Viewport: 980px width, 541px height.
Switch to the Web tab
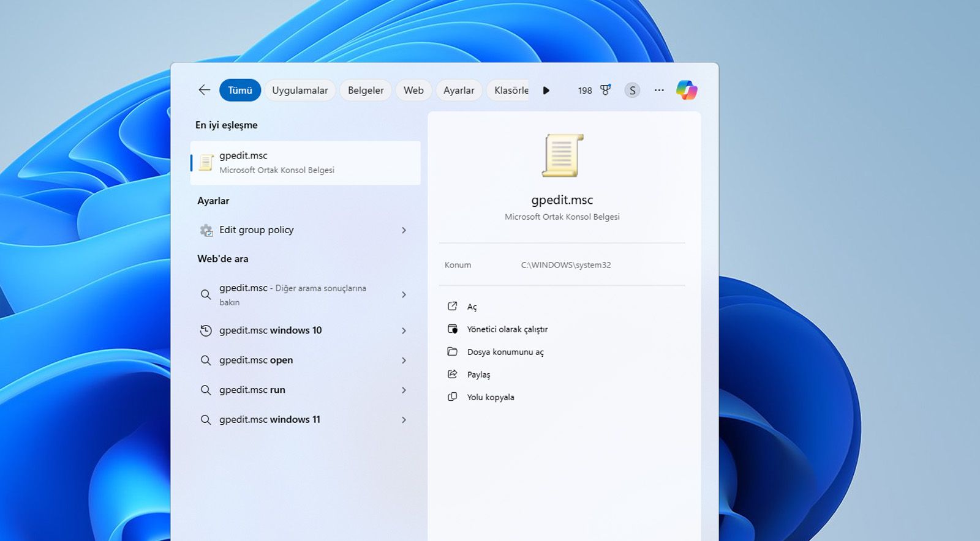click(x=413, y=90)
